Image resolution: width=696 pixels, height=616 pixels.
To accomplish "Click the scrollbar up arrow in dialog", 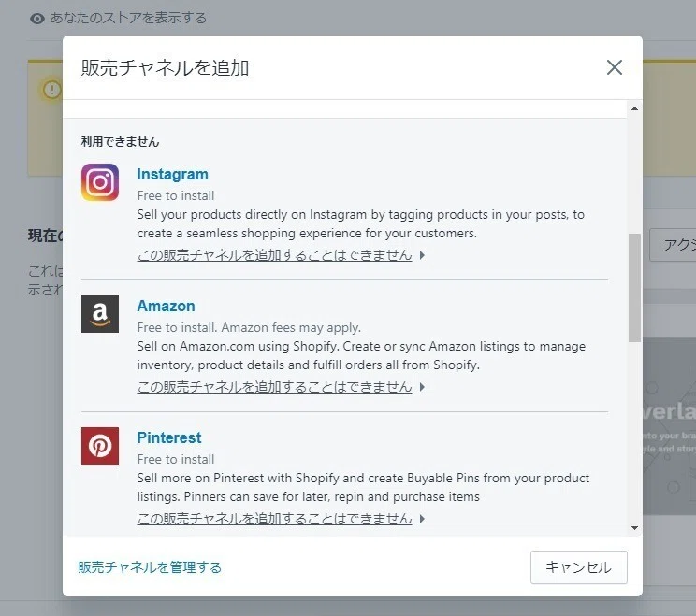I will [x=634, y=108].
